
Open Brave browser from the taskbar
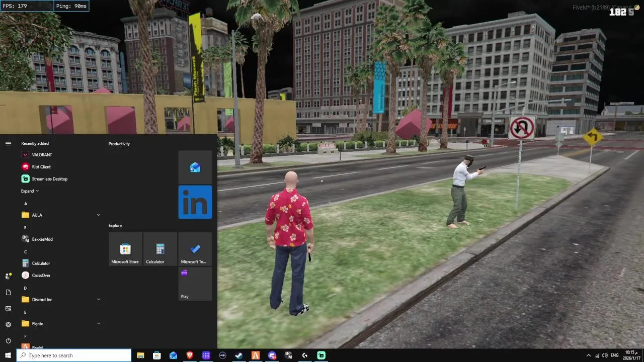point(190,355)
